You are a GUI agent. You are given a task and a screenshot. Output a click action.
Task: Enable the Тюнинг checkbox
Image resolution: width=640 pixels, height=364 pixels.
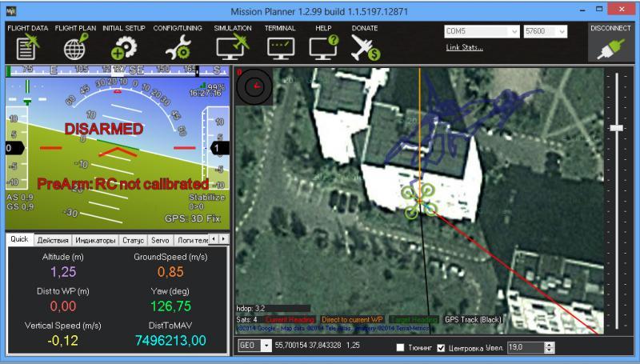point(401,348)
